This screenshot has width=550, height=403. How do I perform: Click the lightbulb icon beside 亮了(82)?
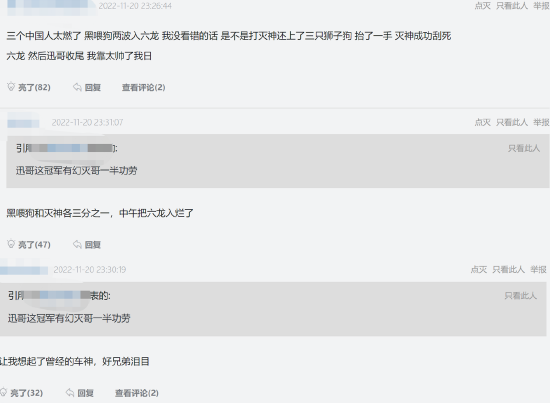(x=11, y=86)
